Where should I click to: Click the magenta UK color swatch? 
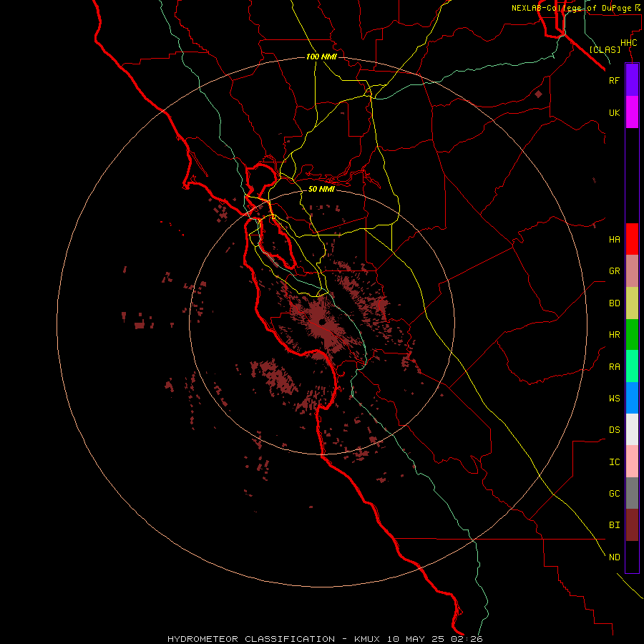(x=632, y=112)
